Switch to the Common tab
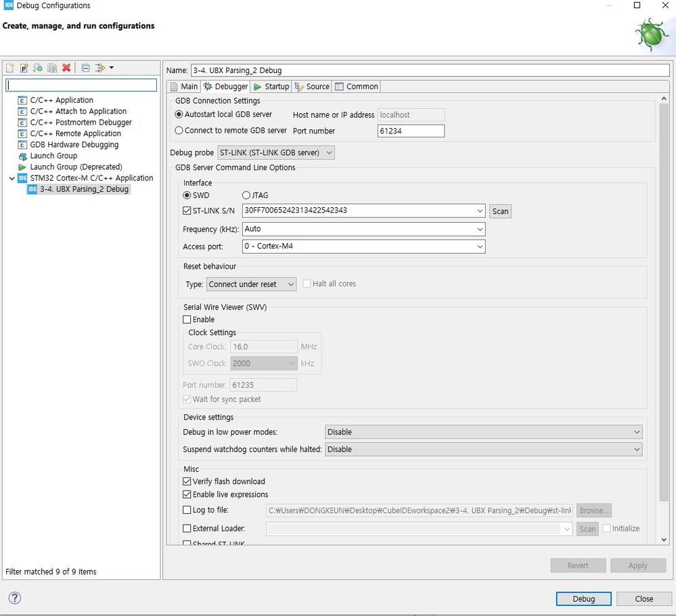Image resolution: width=676 pixels, height=616 pixels. [357, 87]
